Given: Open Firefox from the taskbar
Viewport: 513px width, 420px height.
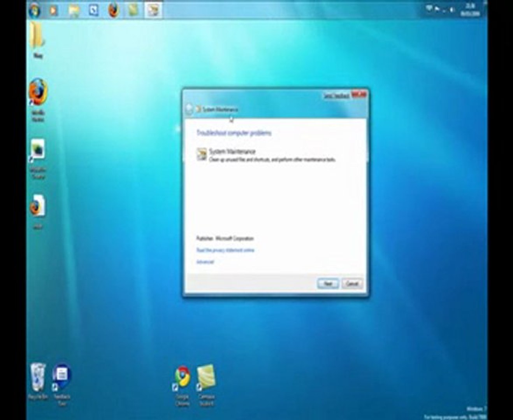Looking at the screenshot, I should coord(113,10).
